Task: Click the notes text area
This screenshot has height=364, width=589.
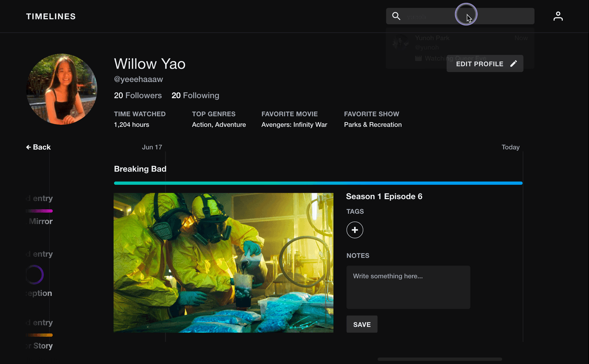Action: [408, 287]
